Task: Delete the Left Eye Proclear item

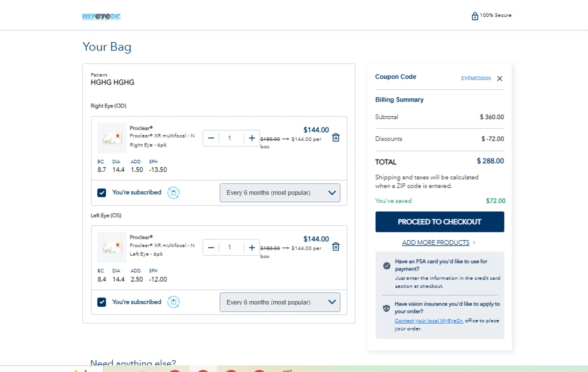Action: click(x=336, y=247)
